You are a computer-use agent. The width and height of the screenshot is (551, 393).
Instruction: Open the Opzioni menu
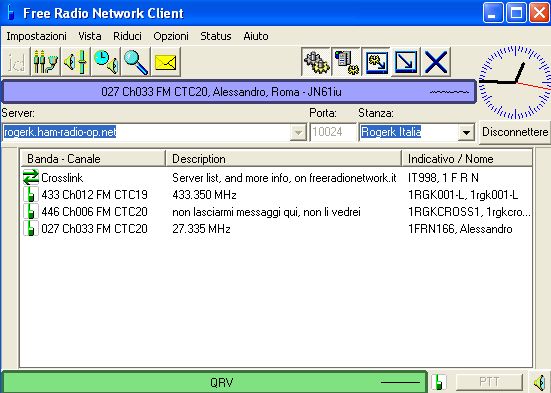[171, 36]
